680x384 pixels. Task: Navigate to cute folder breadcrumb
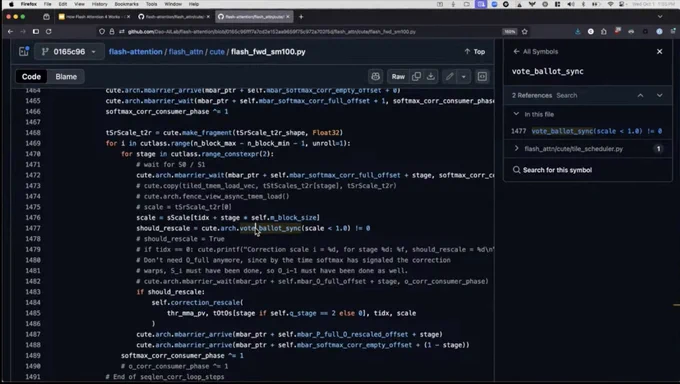(217, 52)
